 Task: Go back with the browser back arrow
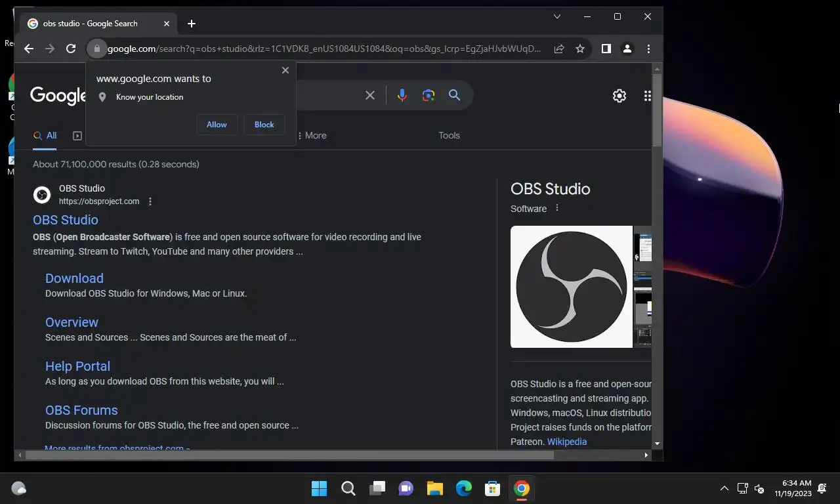pos(28,49)
